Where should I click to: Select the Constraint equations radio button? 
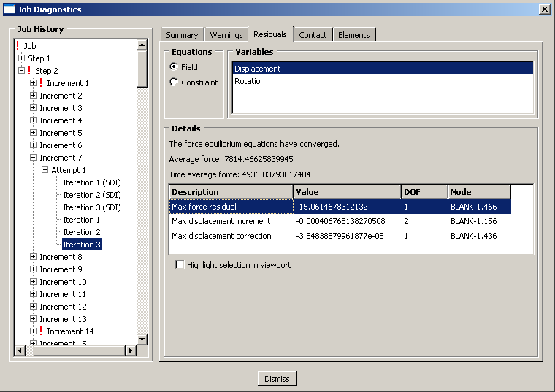174,82
